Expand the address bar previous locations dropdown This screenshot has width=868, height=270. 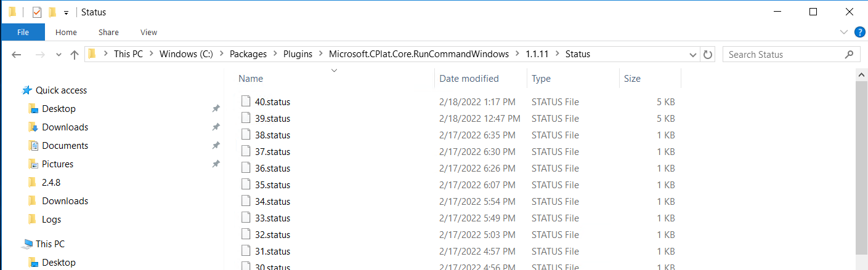(692, 55)
